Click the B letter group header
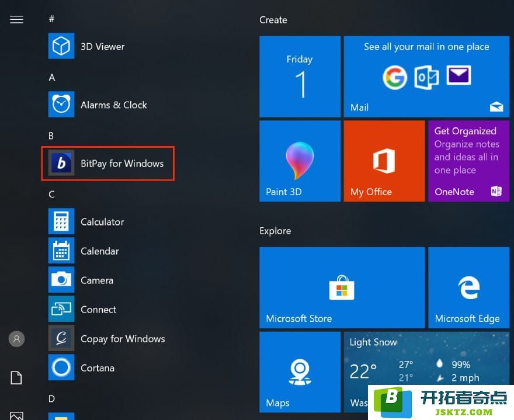 coord(51,136)
